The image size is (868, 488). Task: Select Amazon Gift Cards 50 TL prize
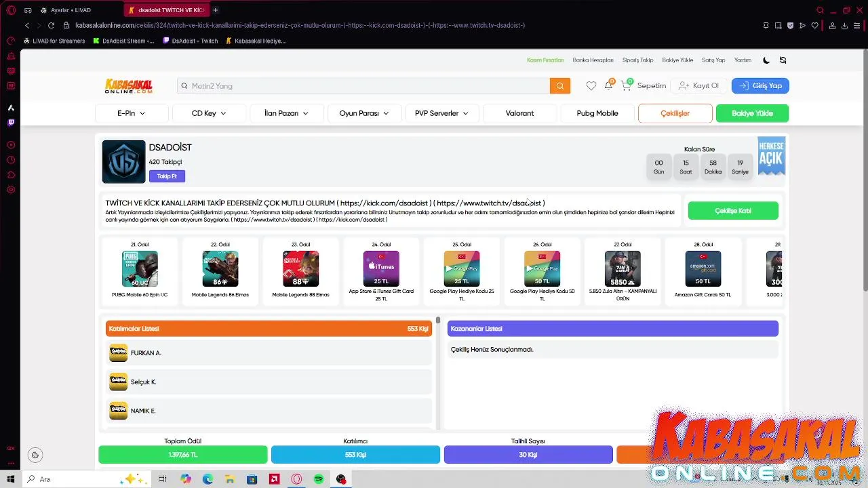click(x=703, y=271)
